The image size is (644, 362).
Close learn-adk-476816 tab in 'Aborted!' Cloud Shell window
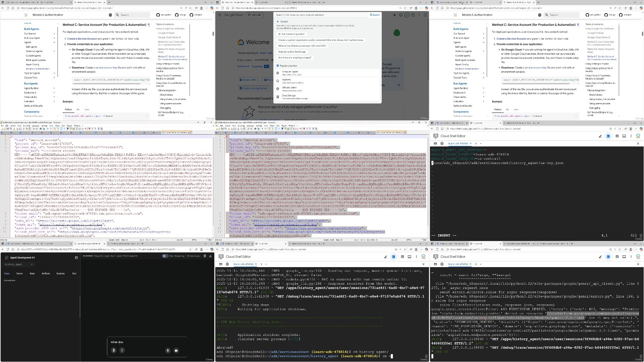pos(256,264)
